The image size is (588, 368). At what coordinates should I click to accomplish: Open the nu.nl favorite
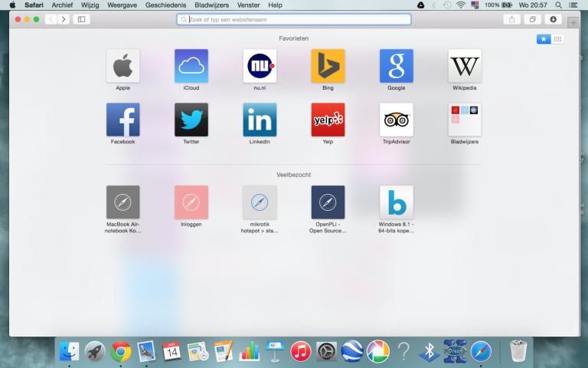tap(260, 66)
